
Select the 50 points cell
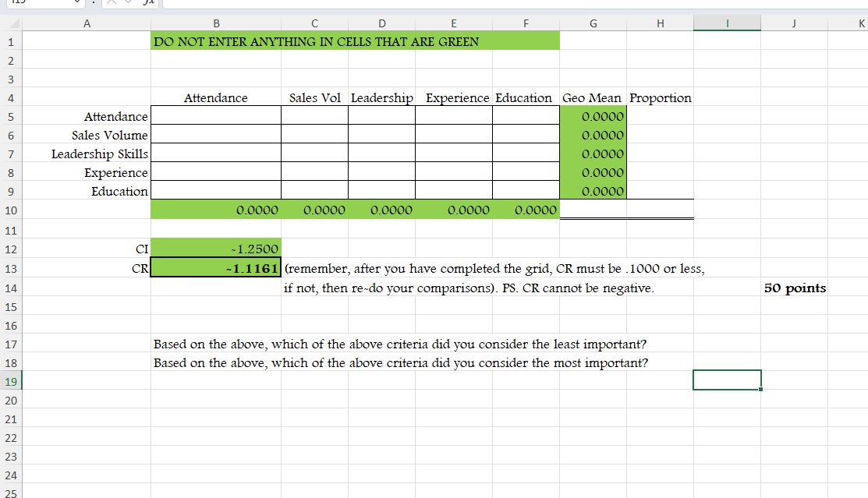[794, 288]
